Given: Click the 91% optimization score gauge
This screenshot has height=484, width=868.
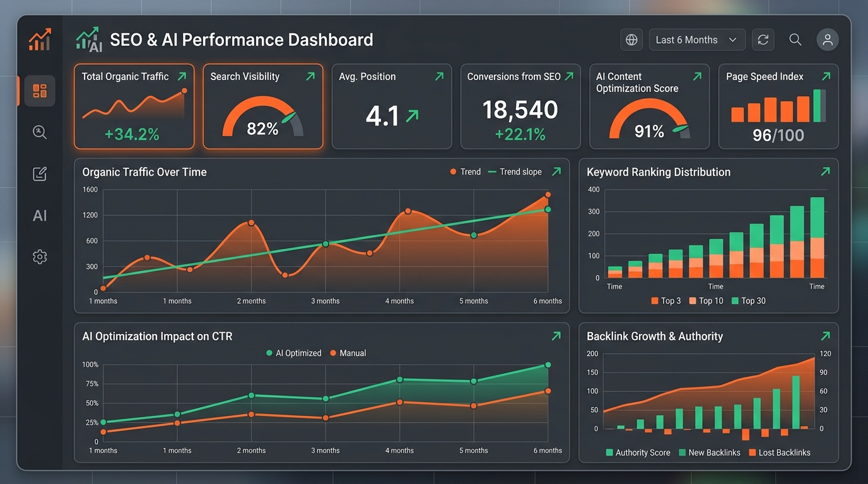Looking at the screenshot, I should click(649, 118).
